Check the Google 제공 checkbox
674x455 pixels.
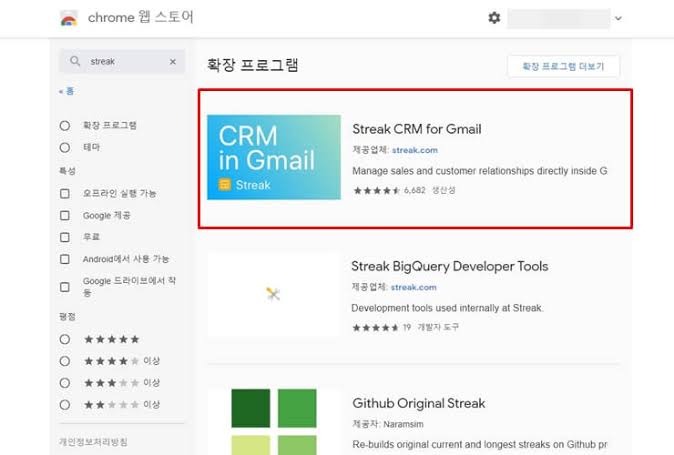click(x=65, y=215)
